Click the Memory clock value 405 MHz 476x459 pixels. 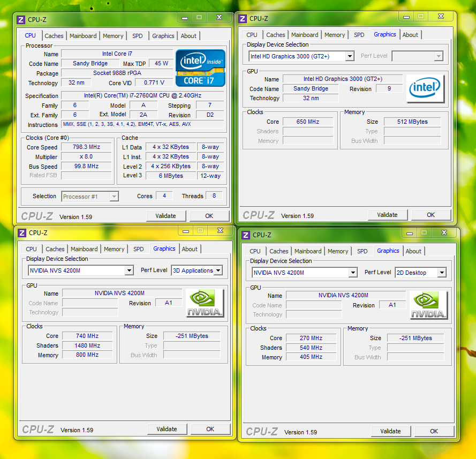(x=311, y=357)
